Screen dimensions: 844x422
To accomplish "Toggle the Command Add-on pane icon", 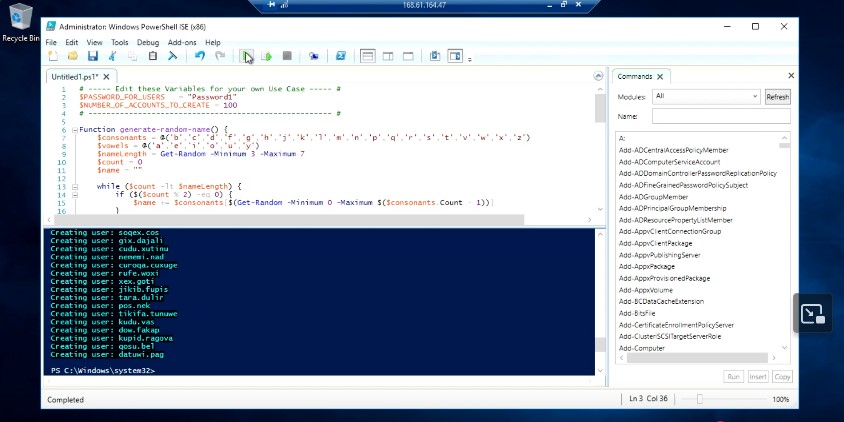I will [x=455, y=56].
